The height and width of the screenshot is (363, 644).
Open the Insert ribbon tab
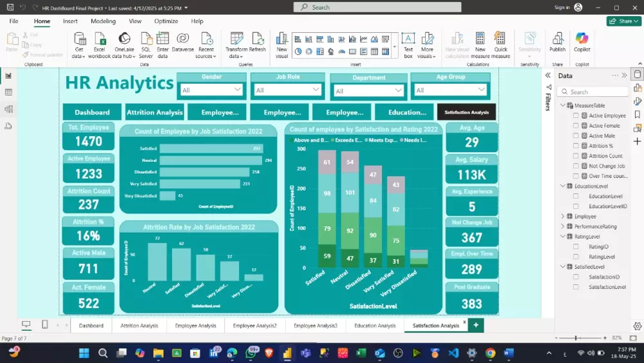click(70, 21)
